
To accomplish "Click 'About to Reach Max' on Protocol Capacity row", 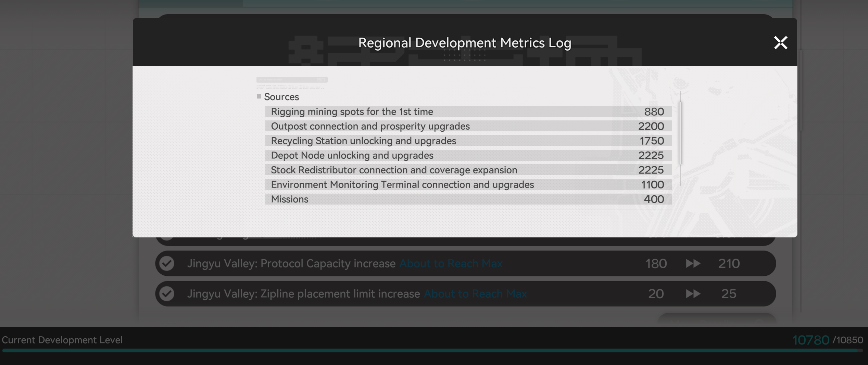I will click(451, 263).
